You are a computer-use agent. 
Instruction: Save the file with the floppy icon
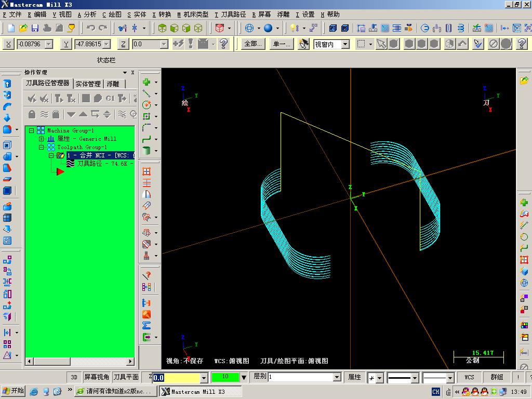[35, 28]
